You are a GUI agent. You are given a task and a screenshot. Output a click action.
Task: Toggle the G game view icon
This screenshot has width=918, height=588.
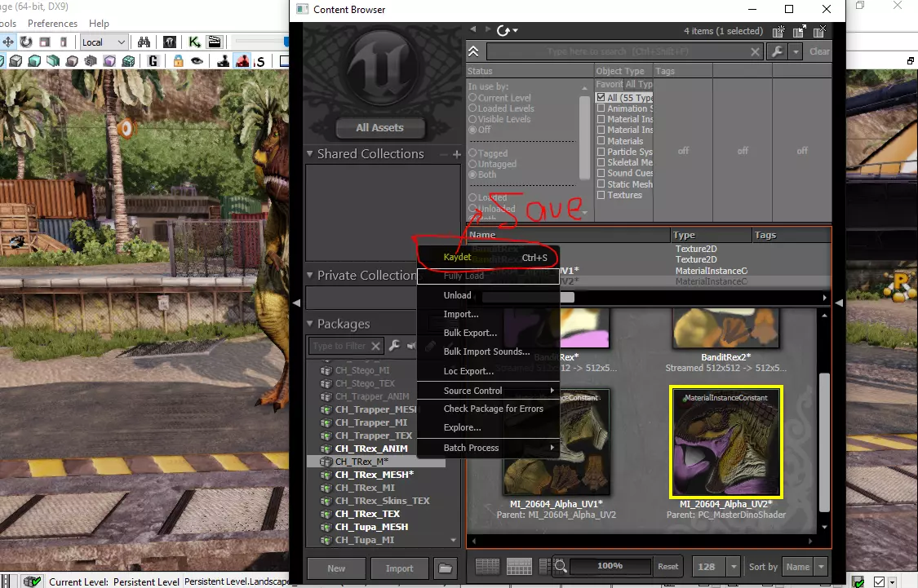click(153, 61)
